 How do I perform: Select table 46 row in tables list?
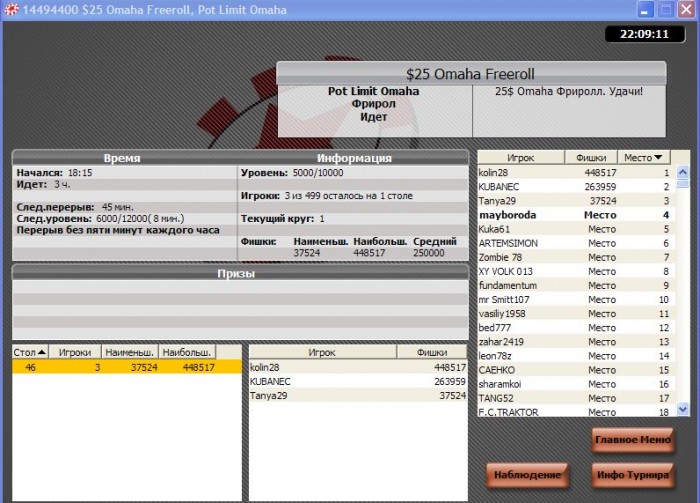click(x=127, y=367)
